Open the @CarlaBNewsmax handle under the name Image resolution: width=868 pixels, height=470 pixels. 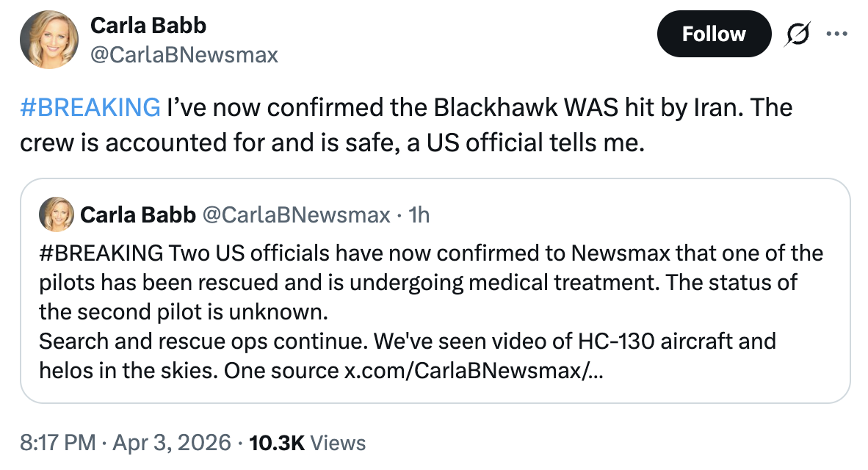click(184, 54)
